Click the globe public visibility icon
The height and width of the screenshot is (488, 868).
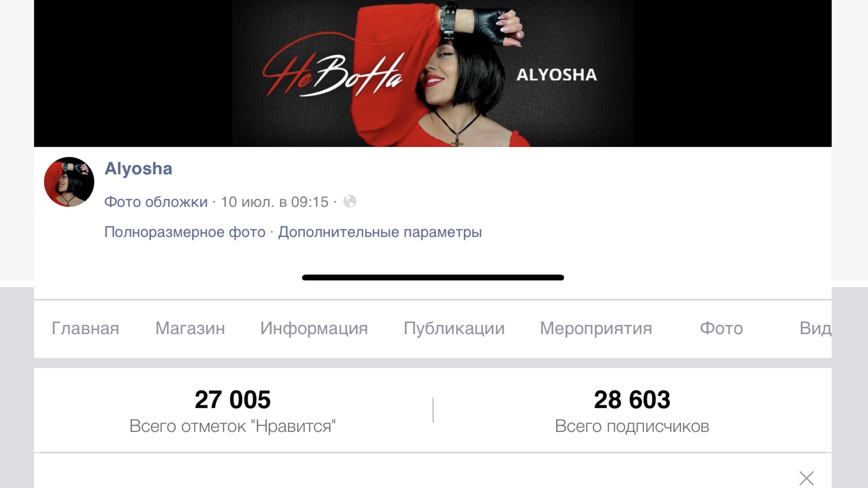point(350,202)
